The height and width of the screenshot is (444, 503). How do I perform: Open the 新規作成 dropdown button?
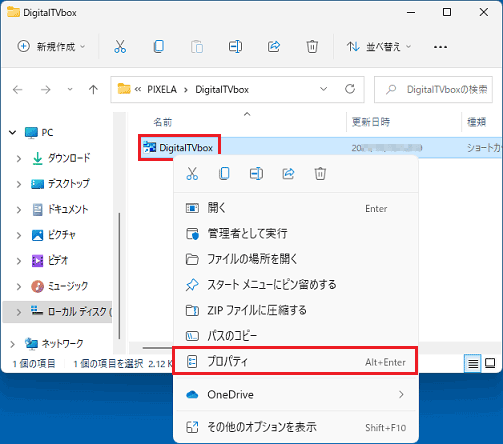click(x=51, y=47)
